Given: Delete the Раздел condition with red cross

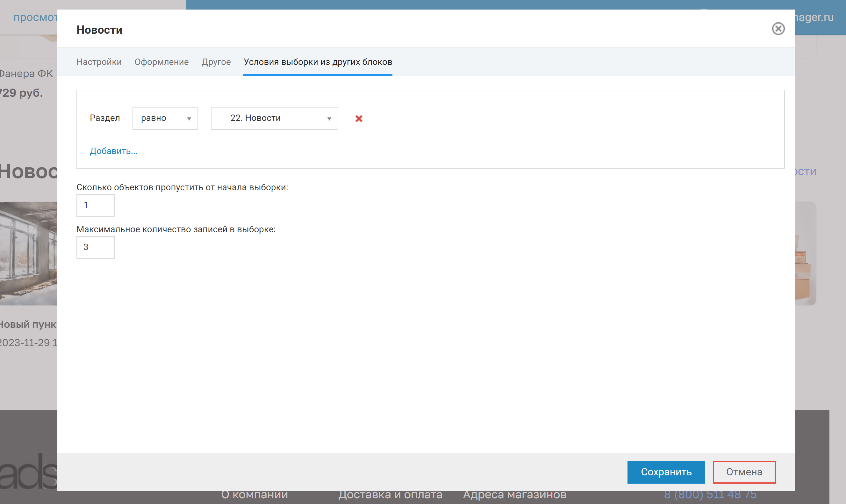Looking at the screenshot, I should [x=359, y=119].
